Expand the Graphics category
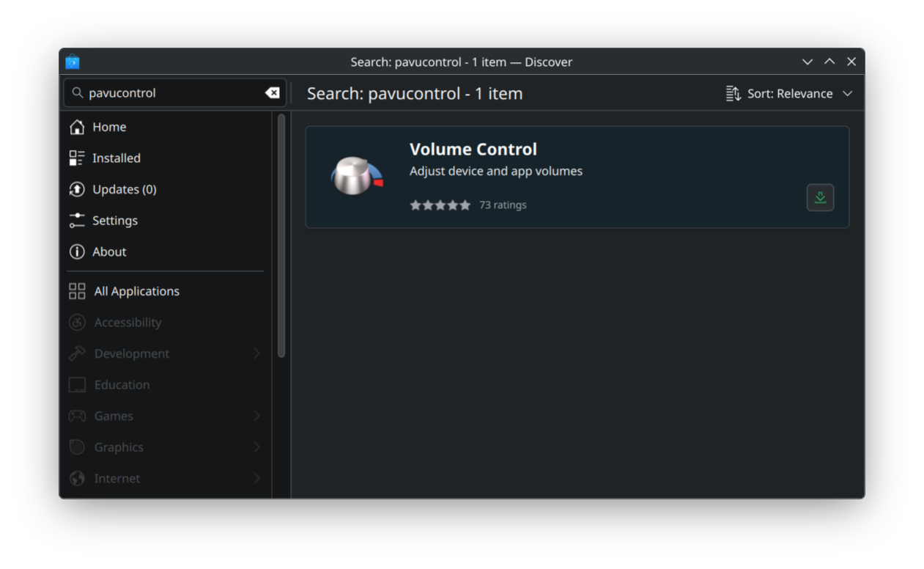924x569 pixels. (256, 447)
